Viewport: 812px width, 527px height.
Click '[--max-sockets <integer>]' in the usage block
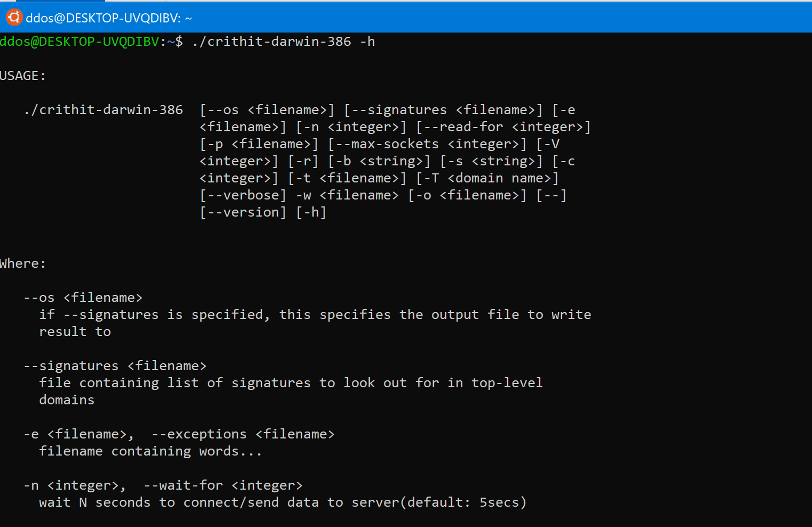428,144
